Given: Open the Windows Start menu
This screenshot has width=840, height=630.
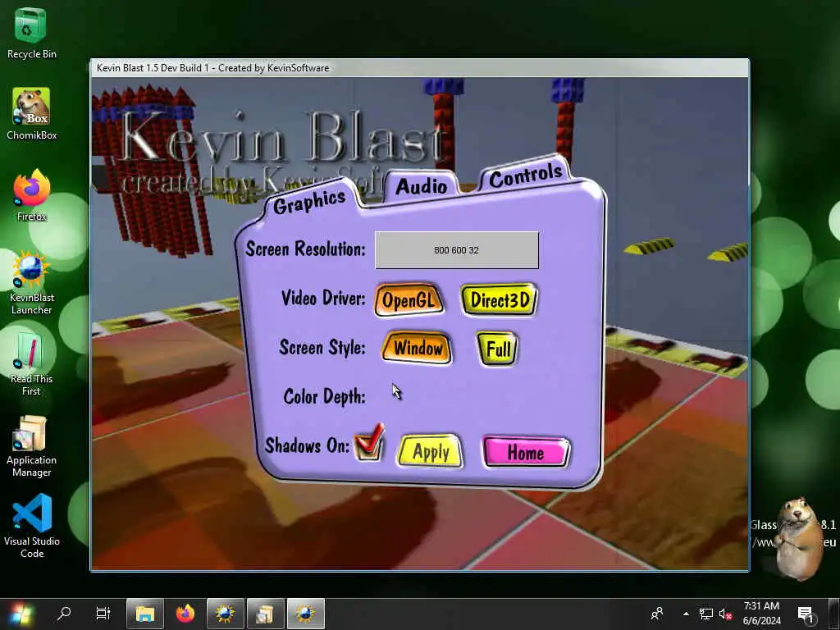Looking at the screenshot, I should click(21, 614).
